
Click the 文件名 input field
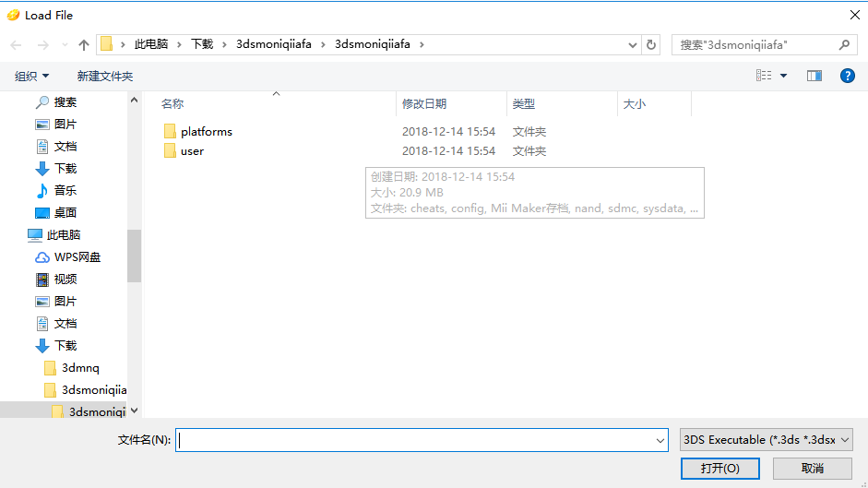click(x=420, y=441)
